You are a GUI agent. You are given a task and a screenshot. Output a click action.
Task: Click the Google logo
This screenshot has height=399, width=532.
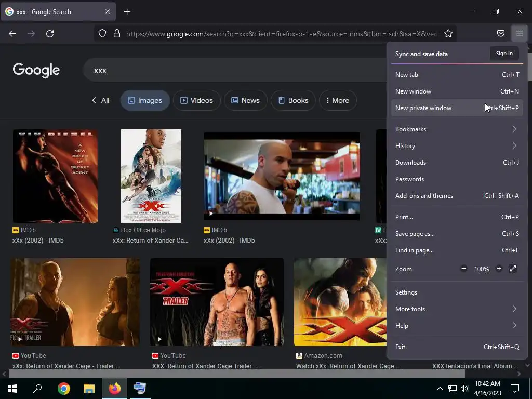(x=36, y=70)
